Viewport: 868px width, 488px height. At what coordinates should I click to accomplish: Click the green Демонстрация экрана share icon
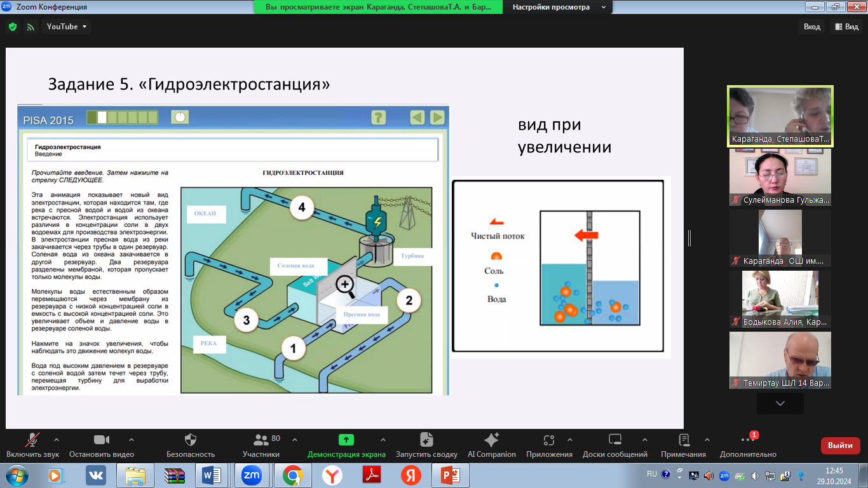346,440
